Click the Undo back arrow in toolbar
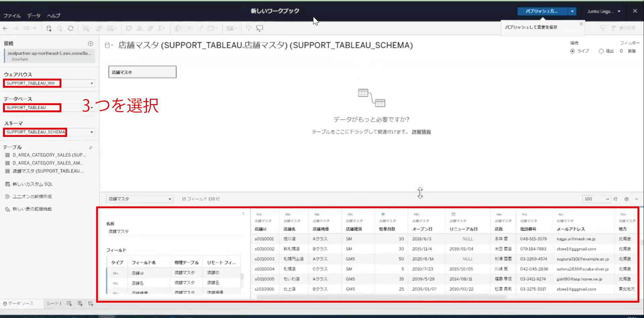Screen dimensions: 644x318 (x=5, y=28)
